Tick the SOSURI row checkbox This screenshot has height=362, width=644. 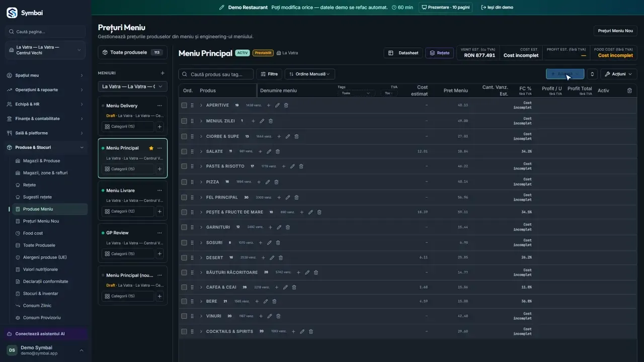coord(184,243)
